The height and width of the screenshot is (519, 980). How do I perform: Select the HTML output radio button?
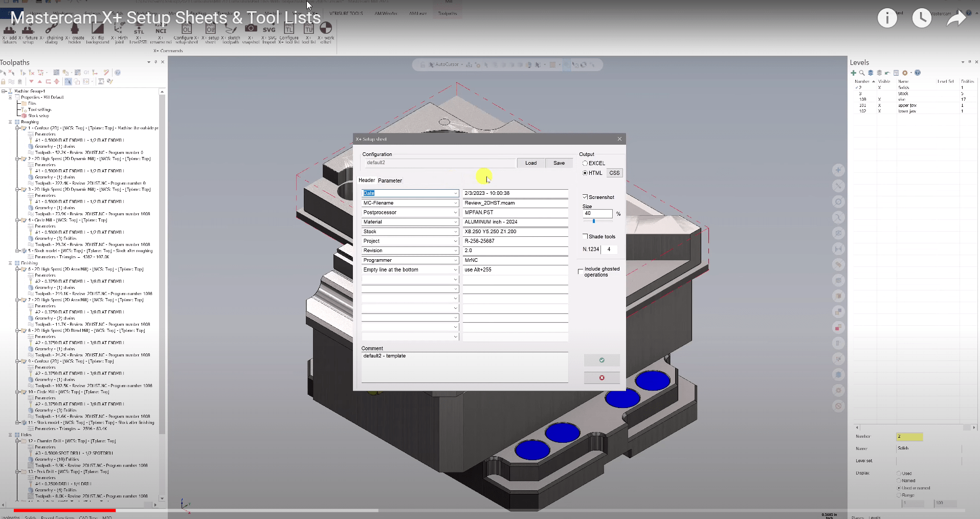pos(585,173)
